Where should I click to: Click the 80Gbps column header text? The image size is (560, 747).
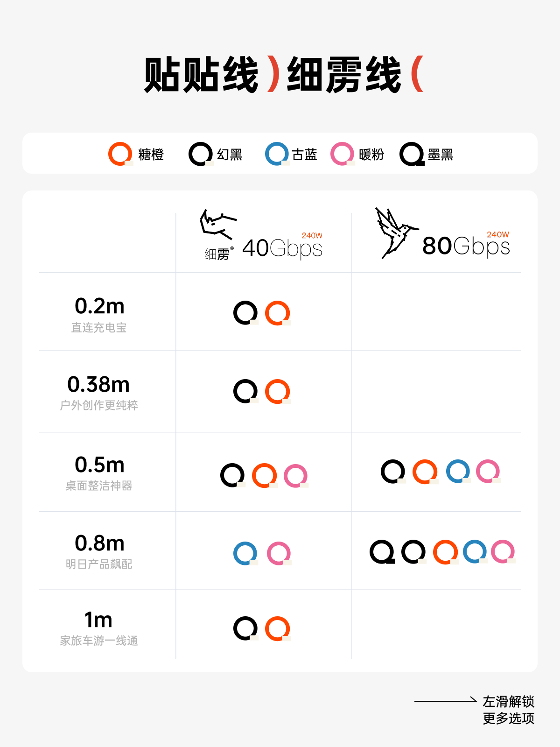point(466,246)
